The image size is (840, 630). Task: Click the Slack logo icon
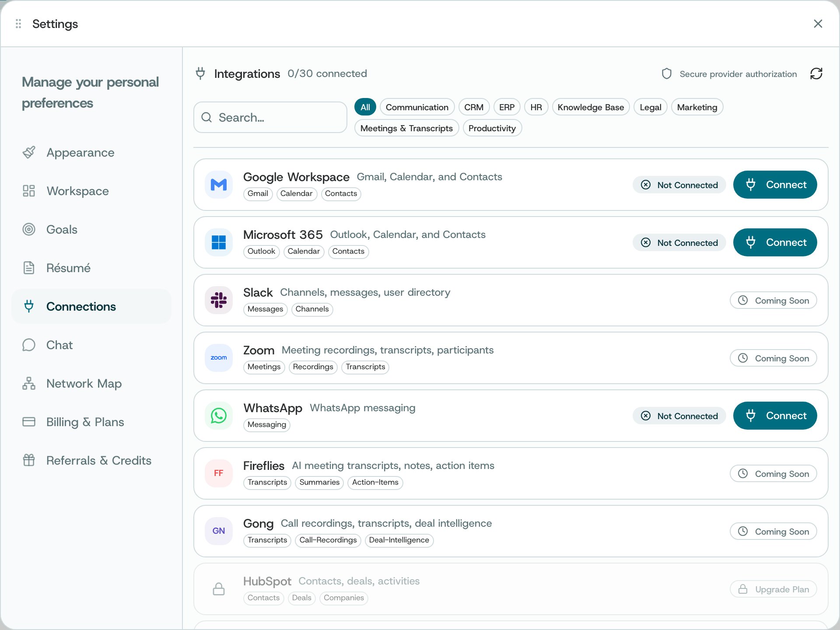[219, 300]
